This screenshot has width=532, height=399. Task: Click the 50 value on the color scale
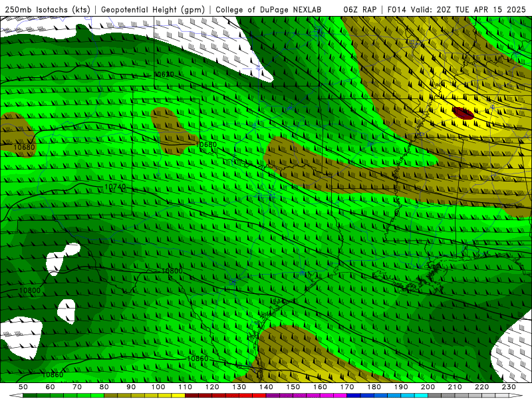tap(23, 387)
